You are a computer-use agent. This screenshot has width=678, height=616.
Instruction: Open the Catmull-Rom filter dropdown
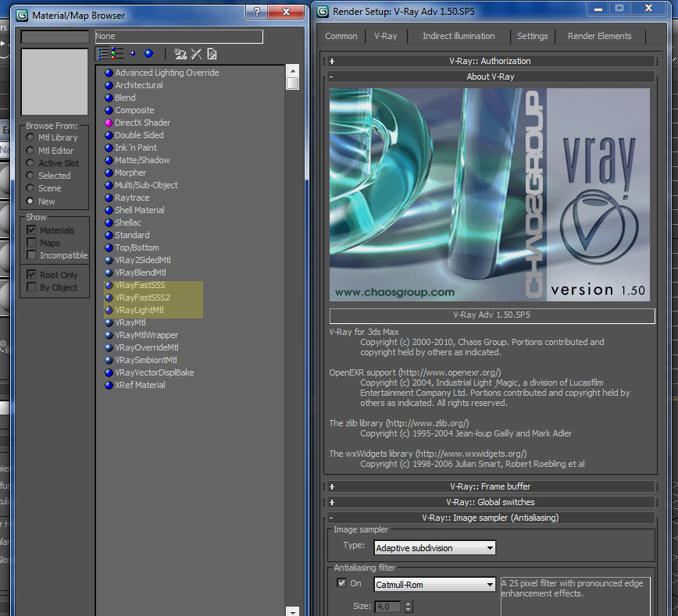pyautogui.click(x=434, y=585)
